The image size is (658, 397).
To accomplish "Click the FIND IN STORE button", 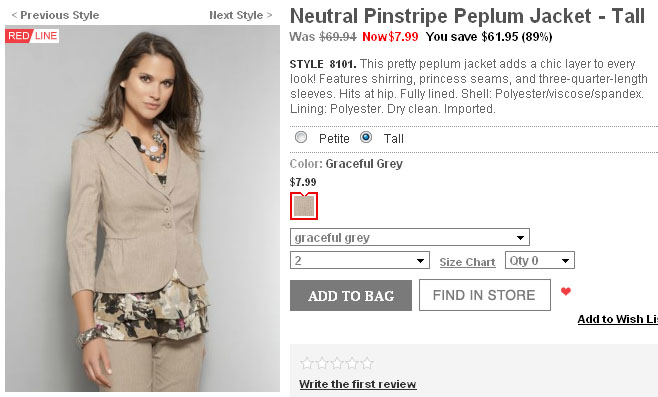I will [x=485, y=295].
